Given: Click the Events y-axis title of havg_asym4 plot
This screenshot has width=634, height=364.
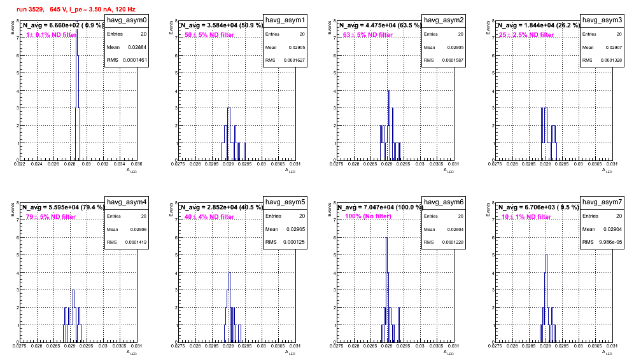Looking at the screenshot, I should pyautogui.click(x=13, y=209).
